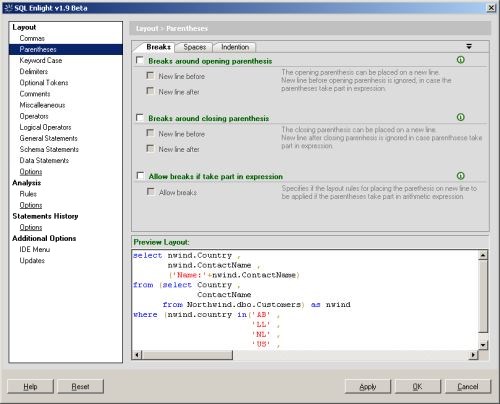Click preview horizontal scrollbar left arrow

point(137,355)
